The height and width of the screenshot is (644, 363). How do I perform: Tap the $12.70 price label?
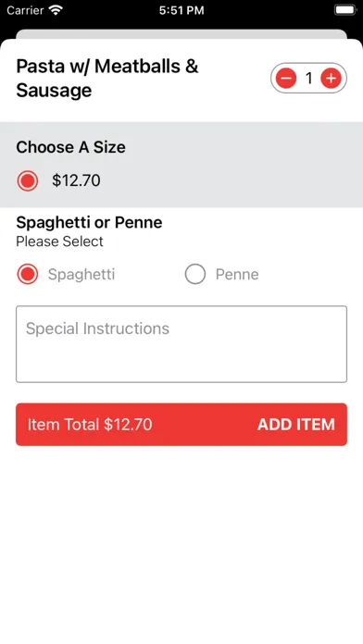click(x=76, y=180)
